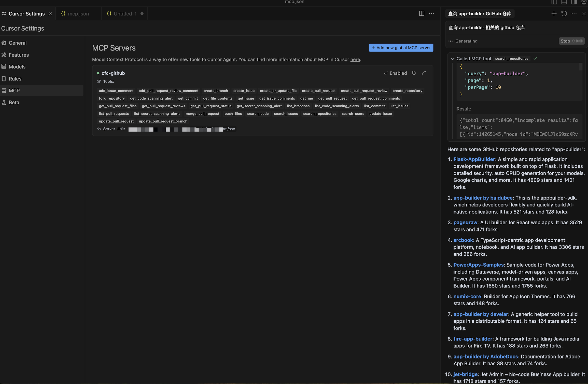Screen dimensions: 588x384
Task: Switch to the Untitled-1 tab
Action: coord(125,13)
